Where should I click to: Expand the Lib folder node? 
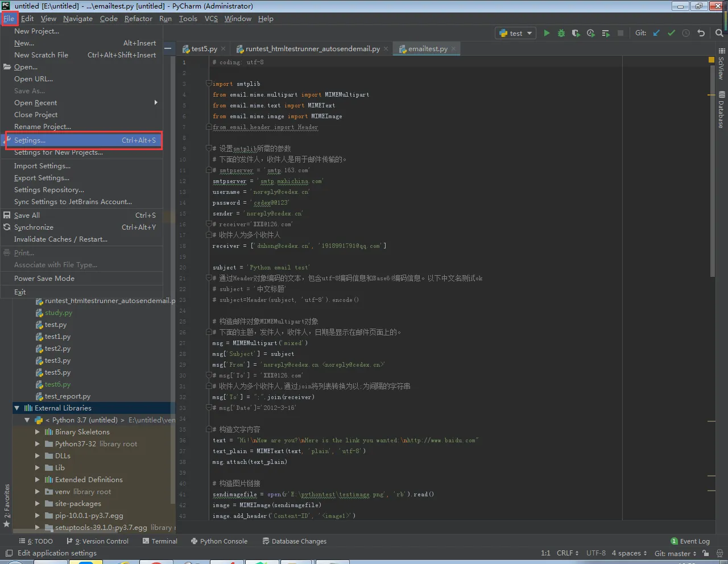(x=38, y=468)
